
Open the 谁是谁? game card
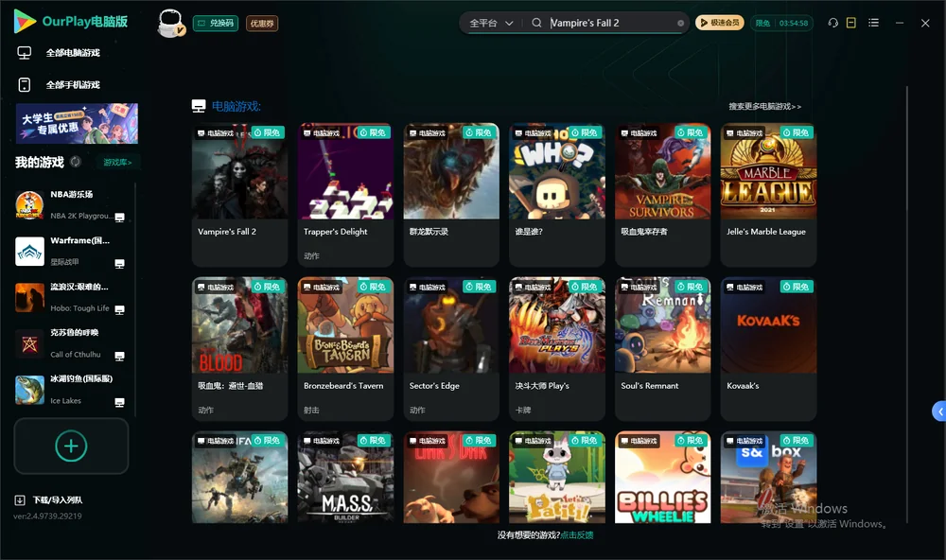557,195
